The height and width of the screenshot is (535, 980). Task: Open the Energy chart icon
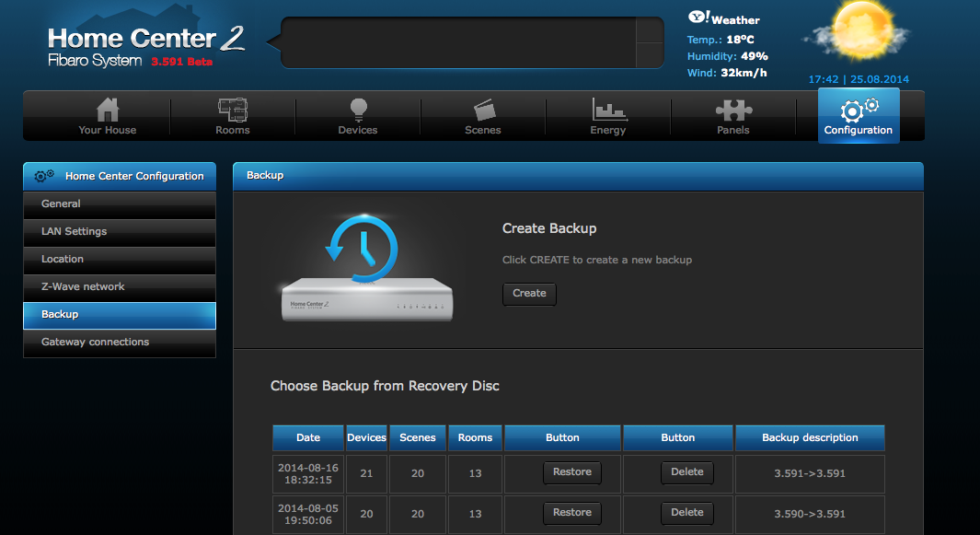coord(608,110)
